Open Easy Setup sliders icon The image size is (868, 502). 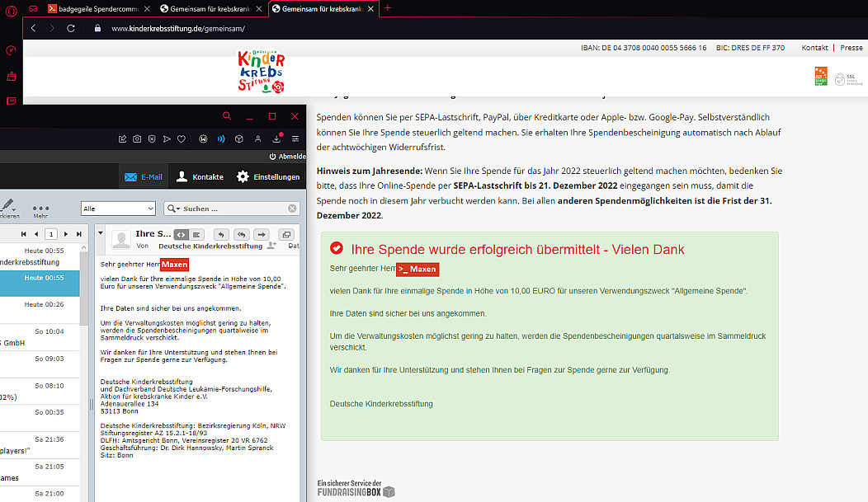[x=295, y=138]
